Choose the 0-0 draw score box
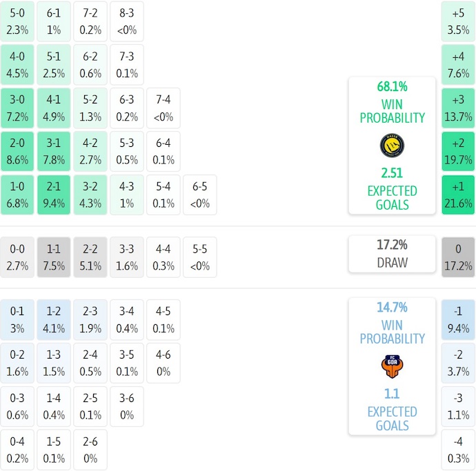Image resolution: width=476 pixels, height=471 pixels. pyautogui.click(x=17, y=257)
